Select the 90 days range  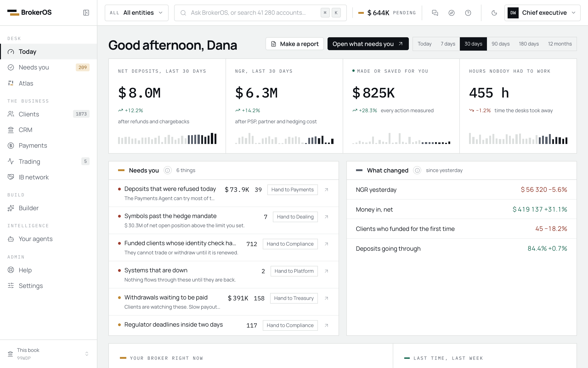pyautogui.click(x=500, y=44)
